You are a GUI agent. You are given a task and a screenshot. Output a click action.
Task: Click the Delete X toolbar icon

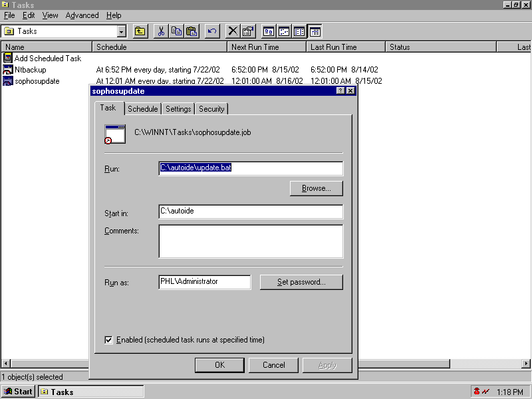point(233,31)
